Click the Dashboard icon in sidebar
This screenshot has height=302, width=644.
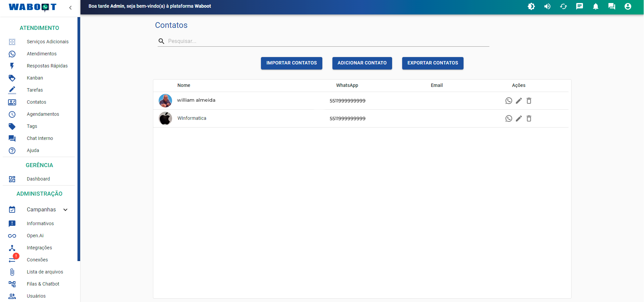tap(12, 179)
